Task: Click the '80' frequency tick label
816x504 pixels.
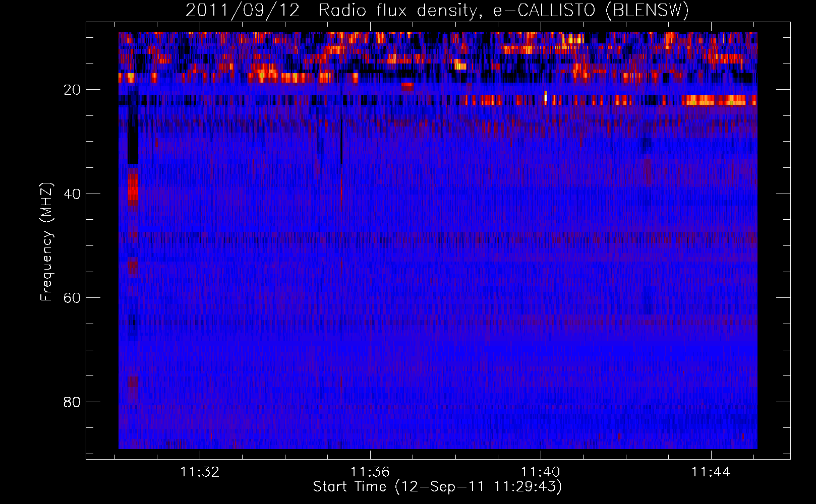Action: (72, 402)
